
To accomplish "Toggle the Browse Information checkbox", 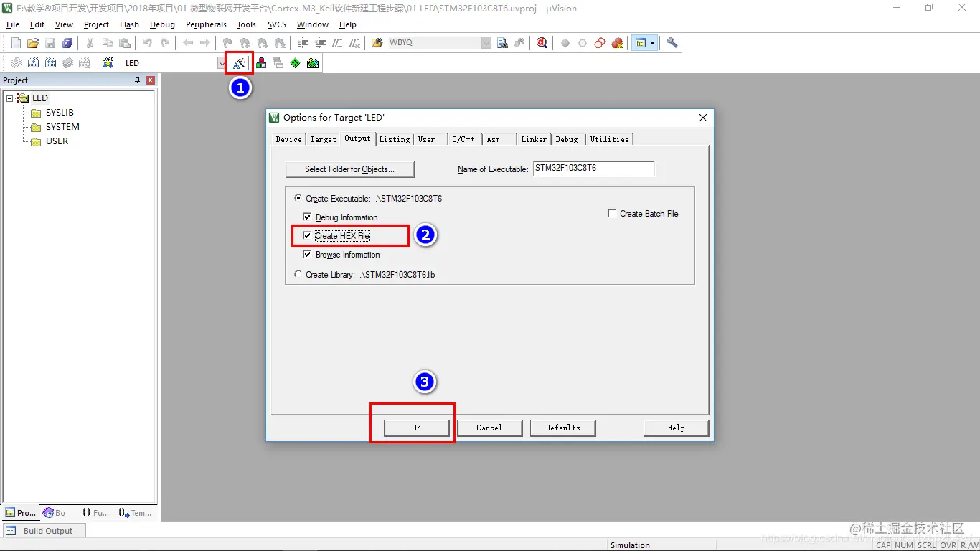I will pos(307,255).
